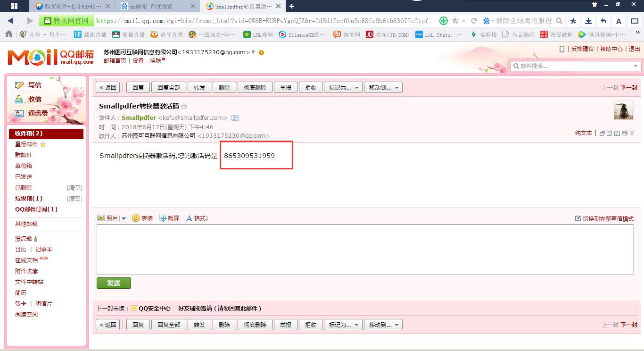644x351 pixels.
Task: Open 淘宝网 bookmark
Action: [x=347, y=35]
